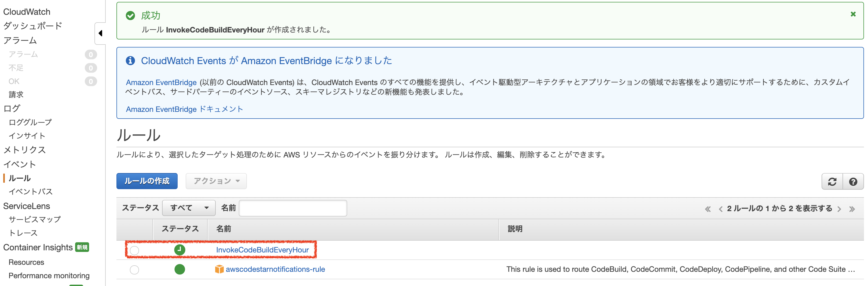Go to last page of rules
Screen dimensions: 868x286
pyautogui.click(x=852, y=209)
